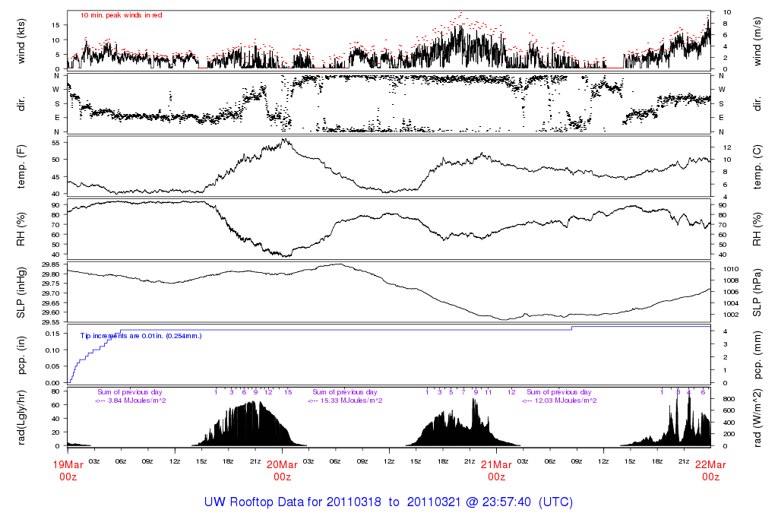Select the '19Mar 00z' date label
The width and height of the screenshot is (778, 532).
(x=68, y=470)
